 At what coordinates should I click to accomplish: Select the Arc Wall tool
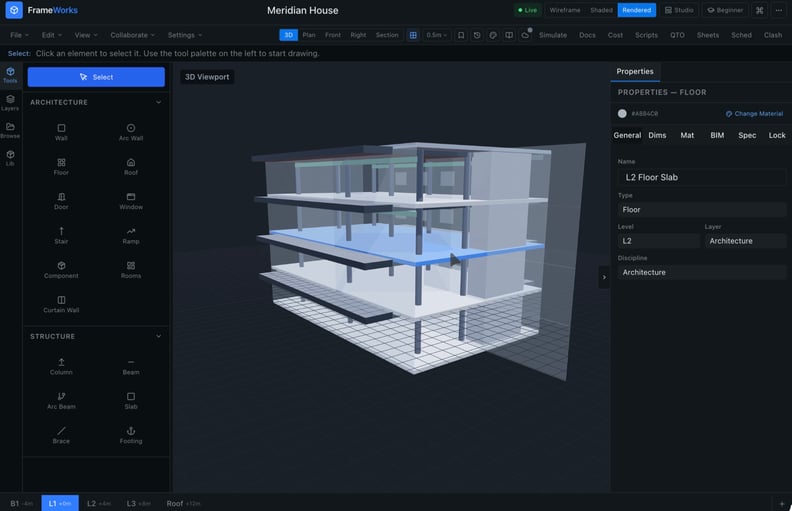point(131,132)
